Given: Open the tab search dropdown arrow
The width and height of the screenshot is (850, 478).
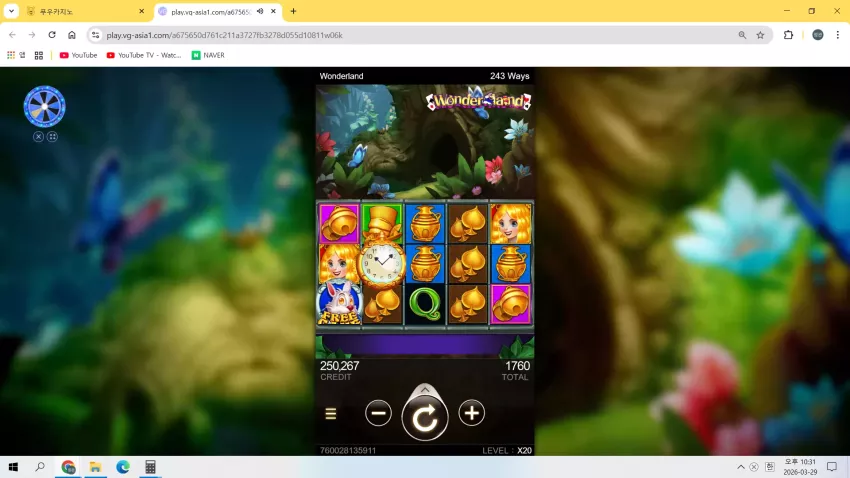Looking at the screenshot, I should [x=11, y=11].
